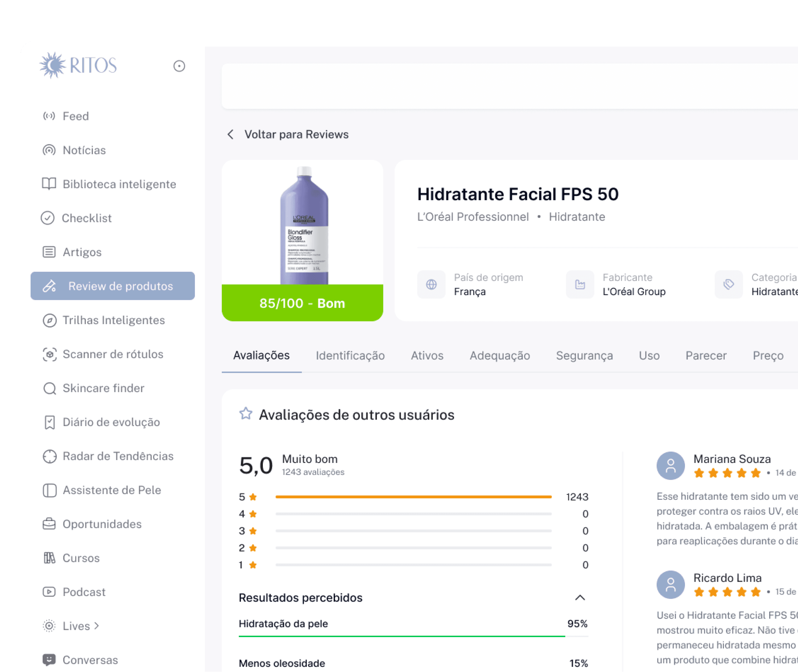
Task: Go back via Voltar para Reviews
Action: tap(288, 135)
